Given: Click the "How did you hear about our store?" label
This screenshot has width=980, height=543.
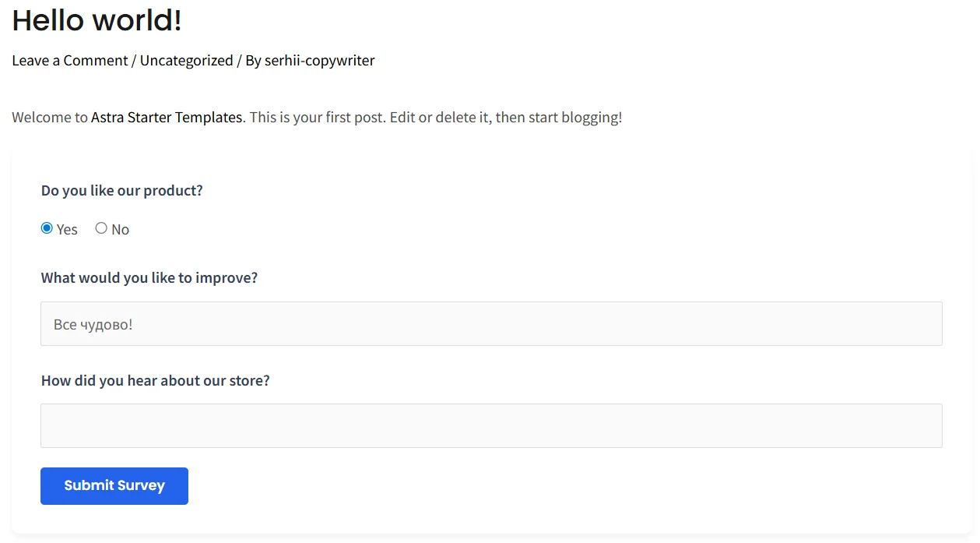Looking at the screenshot, I should pos(155,380).
